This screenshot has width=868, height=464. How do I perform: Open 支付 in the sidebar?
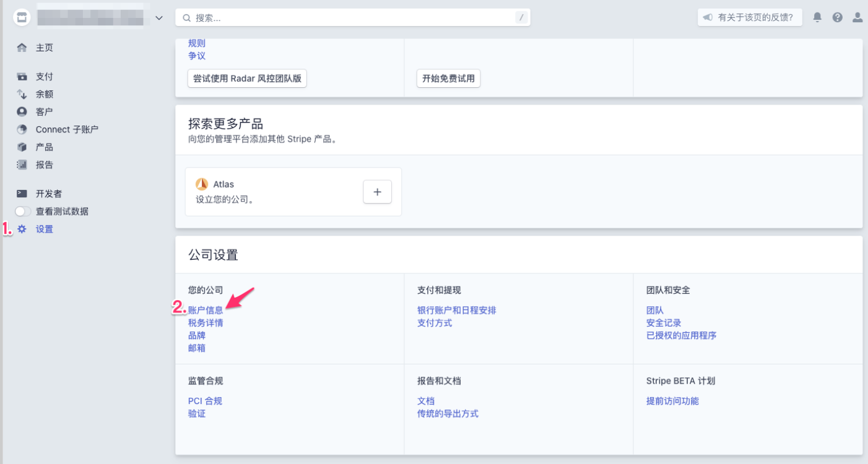(x=45, y=77)
